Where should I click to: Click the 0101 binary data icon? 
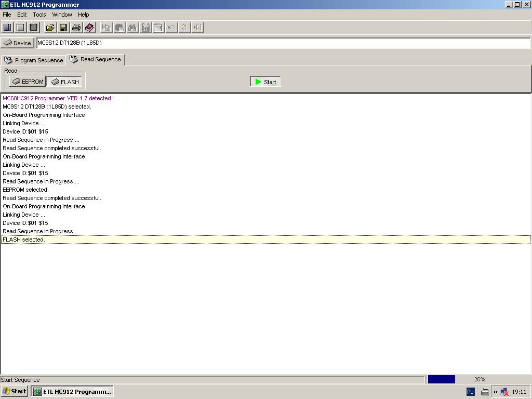tap(158, 28)
